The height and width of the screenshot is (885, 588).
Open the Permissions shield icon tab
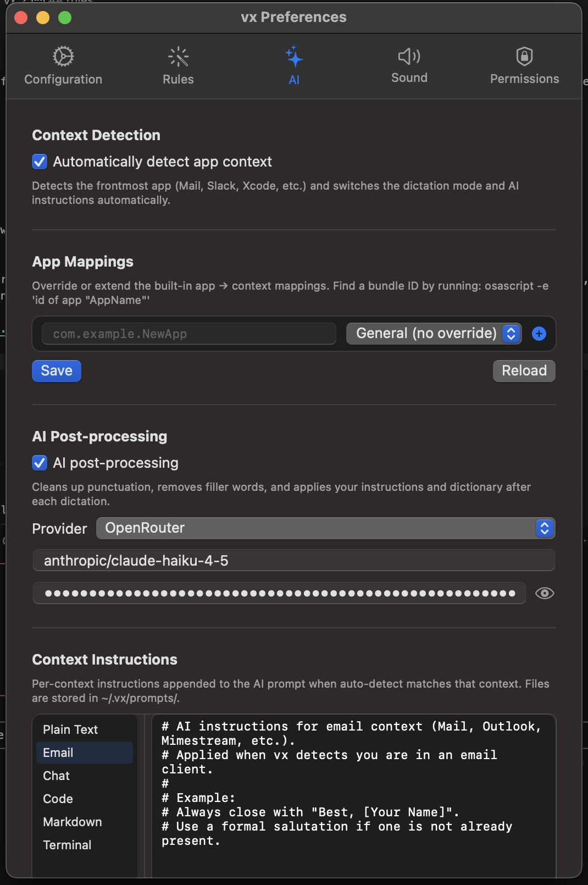coord(524,56)
